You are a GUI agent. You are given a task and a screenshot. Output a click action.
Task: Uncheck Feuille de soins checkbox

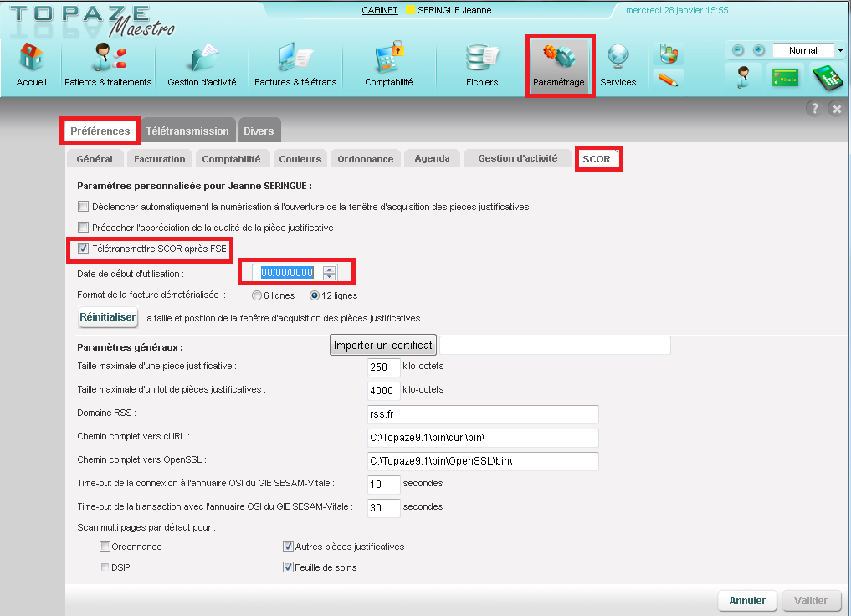pos(288,567)
